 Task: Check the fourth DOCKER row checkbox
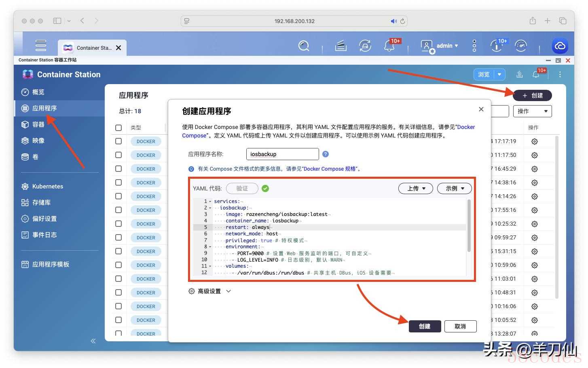coord(118,182)
